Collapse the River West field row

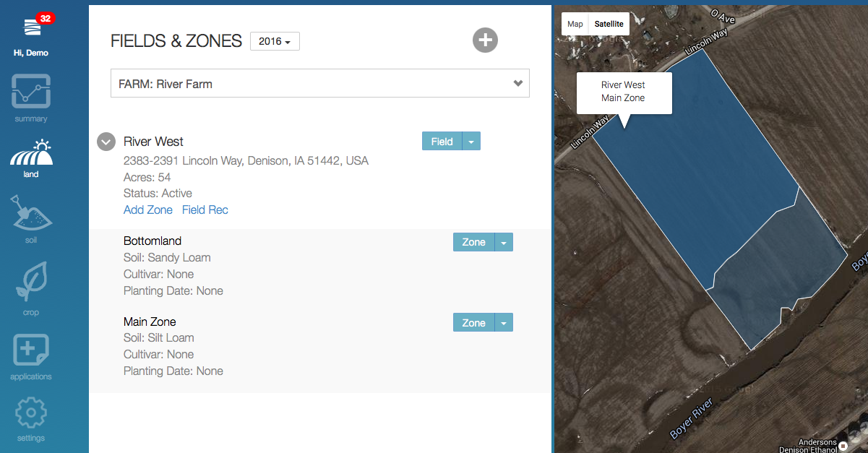[x=106, y=142]
